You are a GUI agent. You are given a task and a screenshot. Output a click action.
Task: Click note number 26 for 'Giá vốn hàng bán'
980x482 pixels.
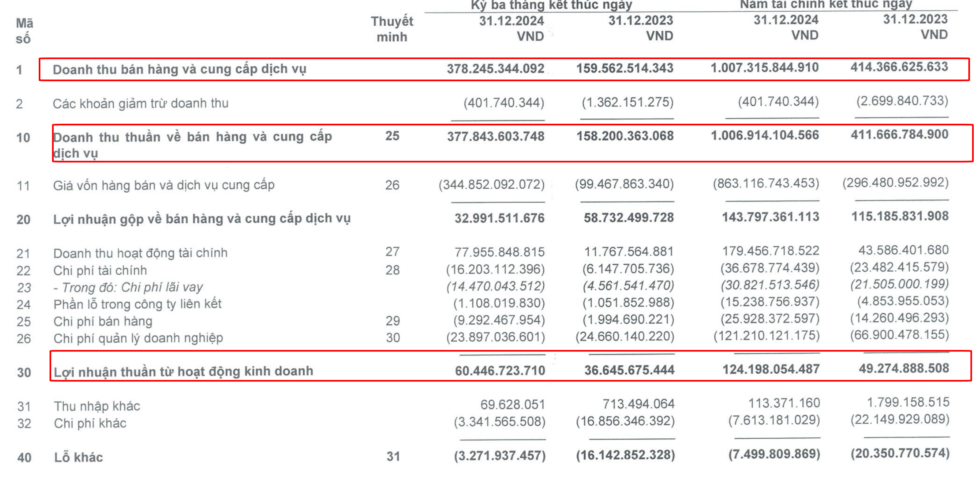point(392,185)
